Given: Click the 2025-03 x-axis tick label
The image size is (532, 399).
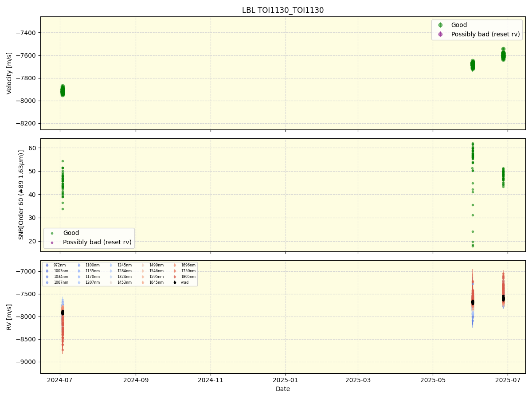Looking at the screenshot, I should [358, 380].
